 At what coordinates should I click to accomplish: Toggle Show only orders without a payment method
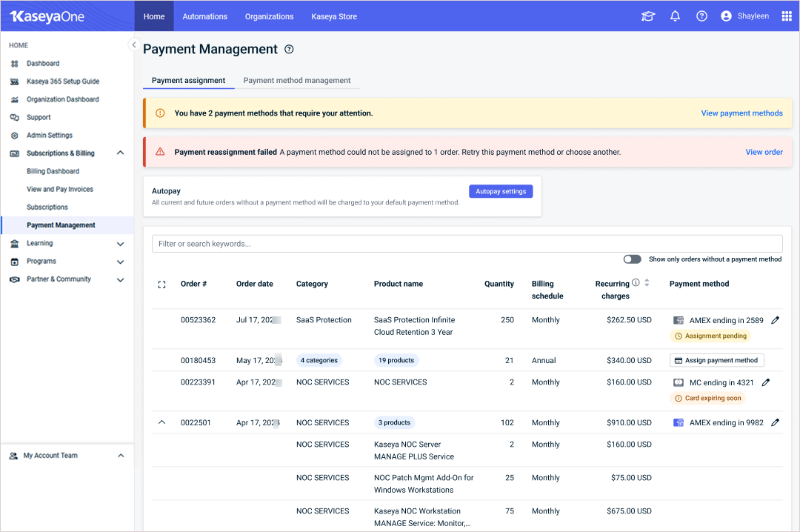click(632, 259)
